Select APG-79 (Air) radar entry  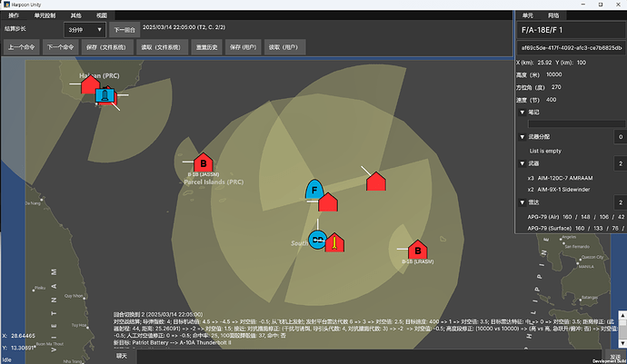click(576, 217)
